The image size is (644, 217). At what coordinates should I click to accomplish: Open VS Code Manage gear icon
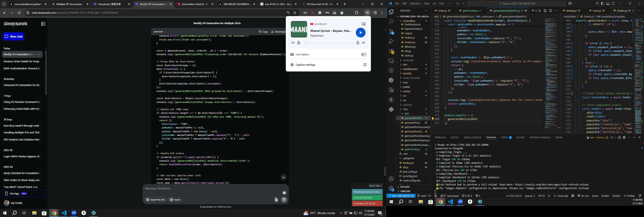pyautogui.click(x=391, y=188)
